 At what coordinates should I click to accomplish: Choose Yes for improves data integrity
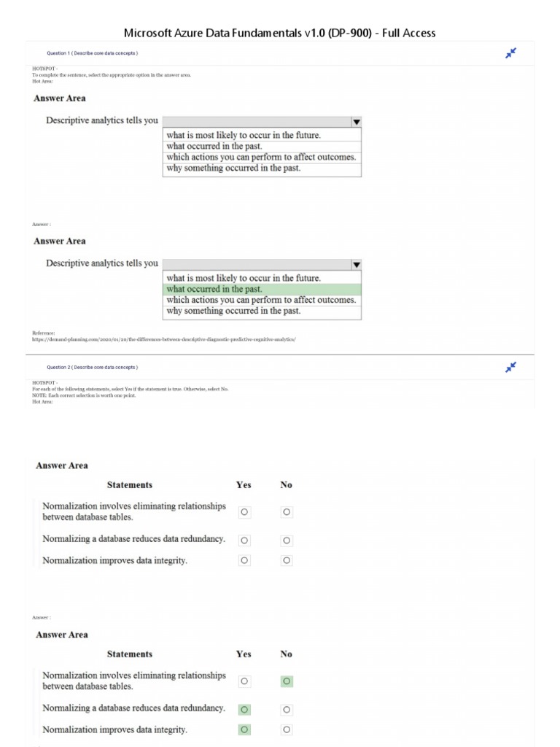click(x=244, y=560)
